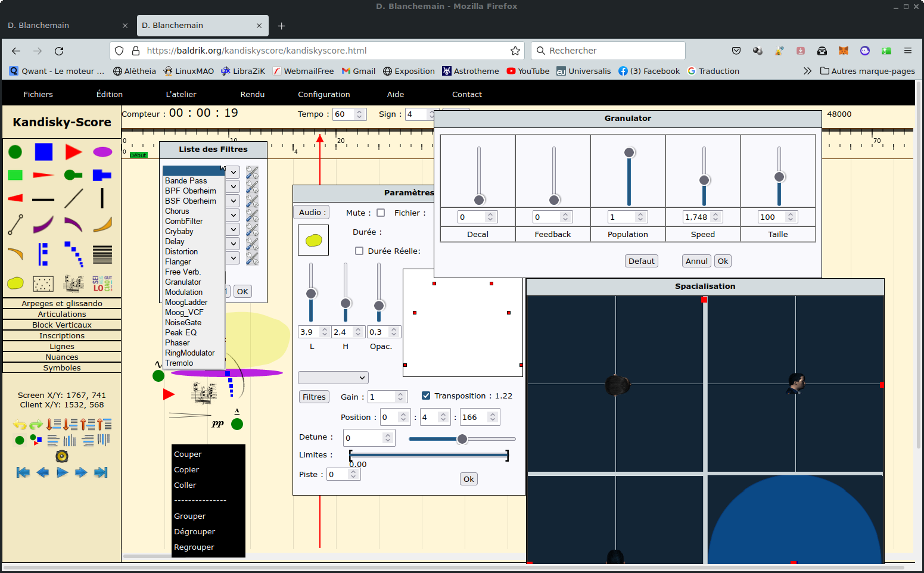Image resolution: width=924 pixels, height=573 pixels.
Task: Expand the empty dropdown above Filtres button
Action: pos(333,378)
